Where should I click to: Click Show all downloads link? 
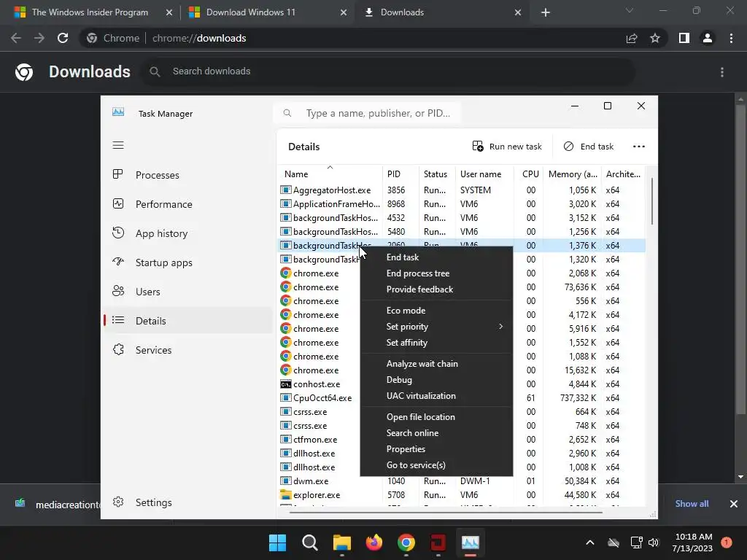[x=692, y=504]
